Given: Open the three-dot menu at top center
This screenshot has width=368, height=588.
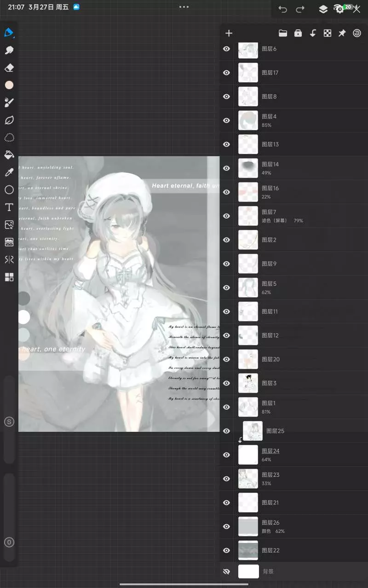Looking at the screenshot, I should point(184,7).
